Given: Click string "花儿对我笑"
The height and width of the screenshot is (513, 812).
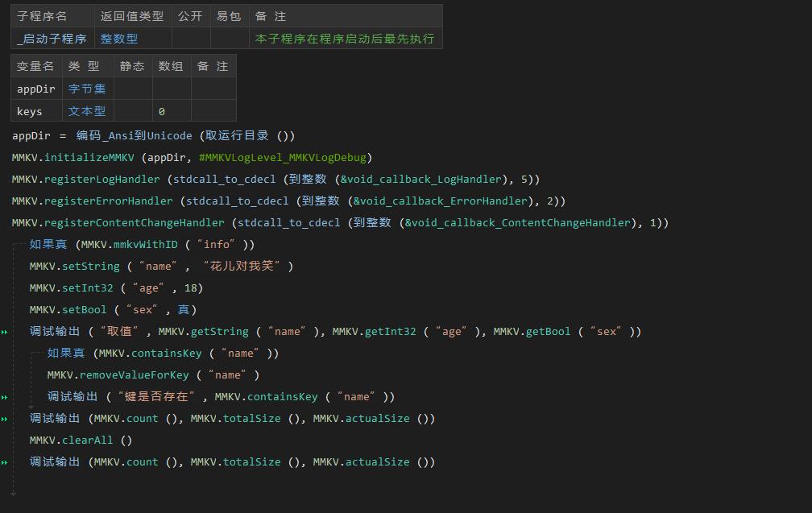Looking at the screenshot, I should click(242, 266).
